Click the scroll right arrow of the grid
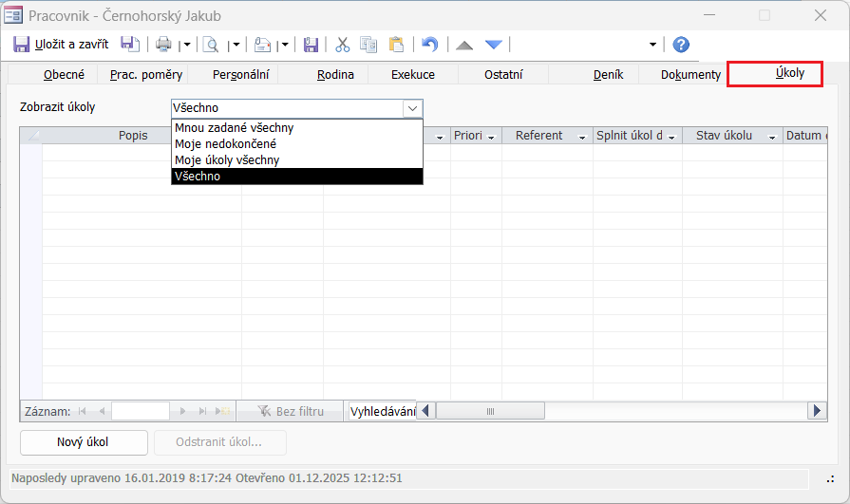Viewport: 850px width, 504px height. point(817,411)
